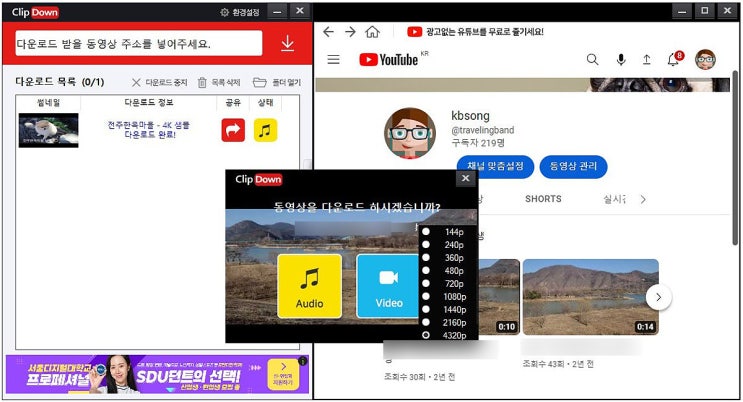Select 1080p resolution radio button

(426, 296)
